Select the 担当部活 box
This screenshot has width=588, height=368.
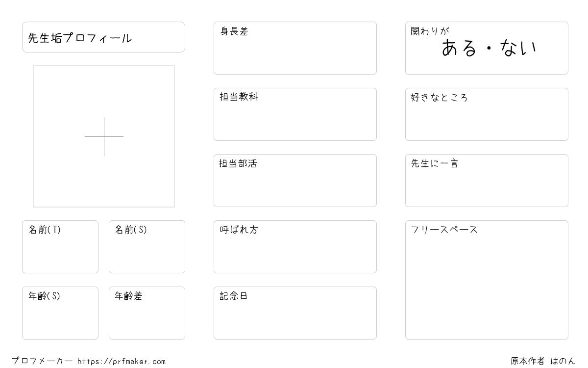coord(295,181)
